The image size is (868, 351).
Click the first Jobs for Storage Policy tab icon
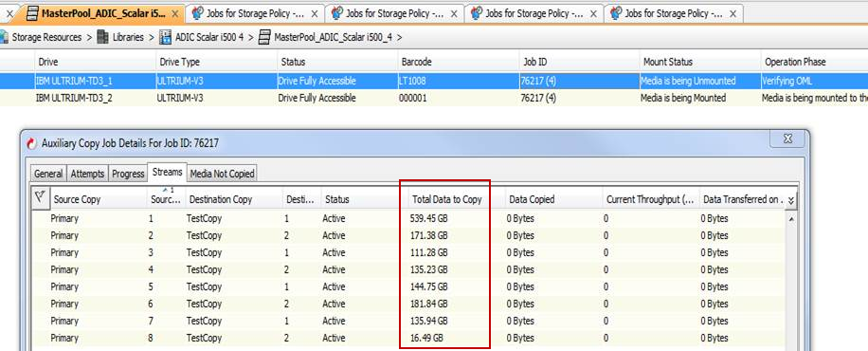(196, 13)
